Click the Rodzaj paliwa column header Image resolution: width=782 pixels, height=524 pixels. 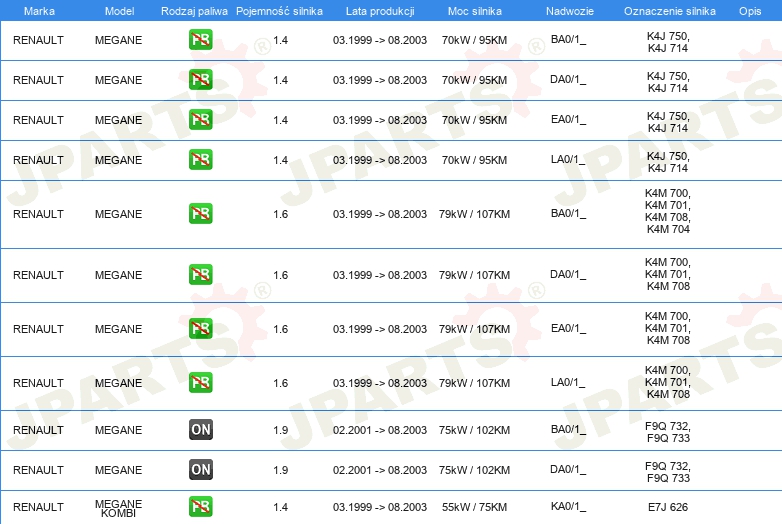(195, 11)
